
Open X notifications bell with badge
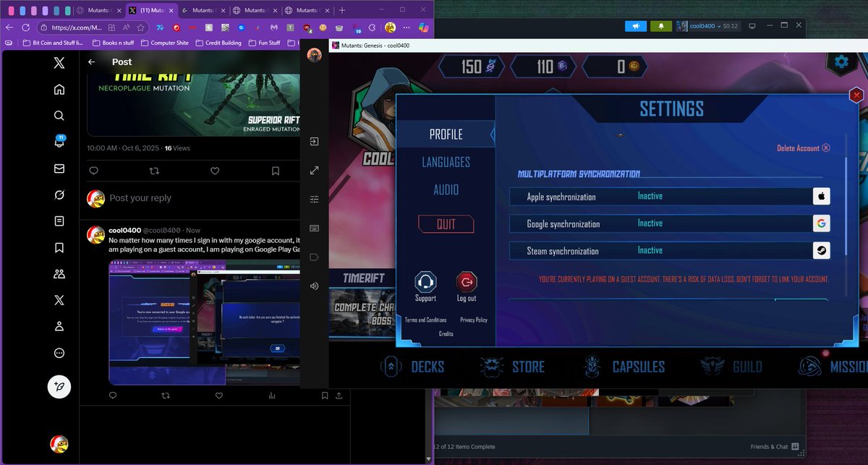59,142
